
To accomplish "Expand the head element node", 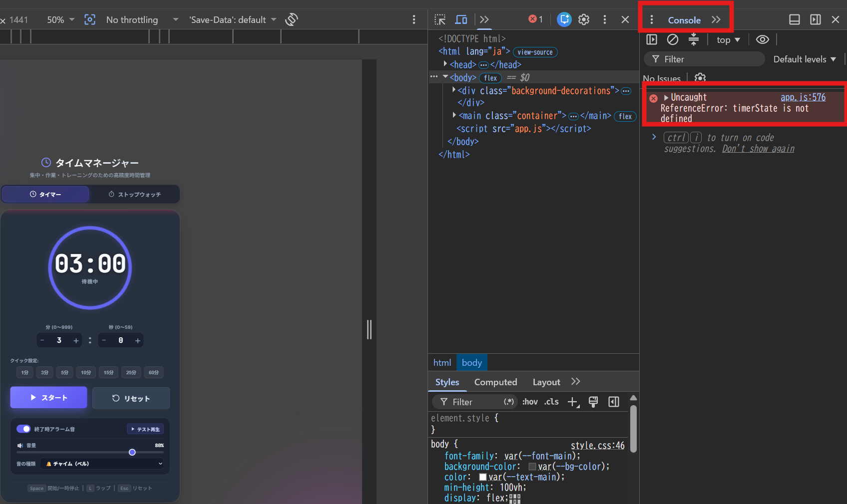I will (445, 64).
